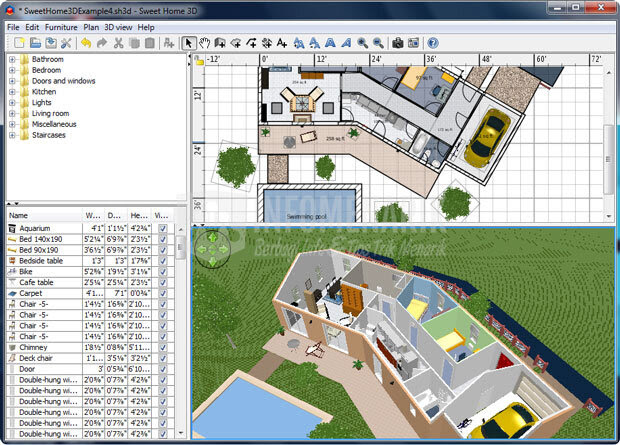Open the Edit menu

tap(32, 27)
